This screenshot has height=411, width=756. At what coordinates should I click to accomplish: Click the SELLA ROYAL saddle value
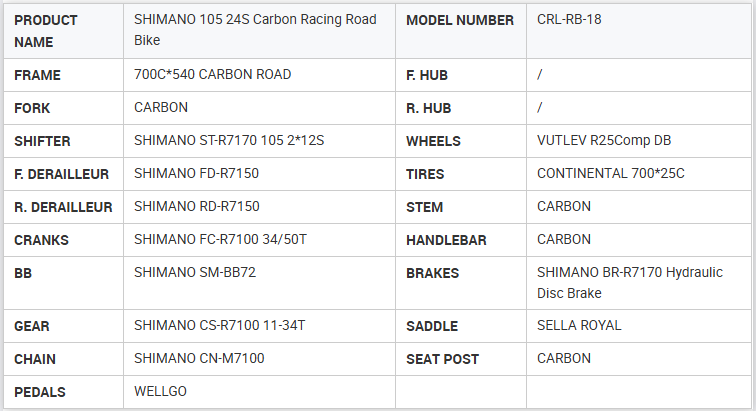pos(579,326)
